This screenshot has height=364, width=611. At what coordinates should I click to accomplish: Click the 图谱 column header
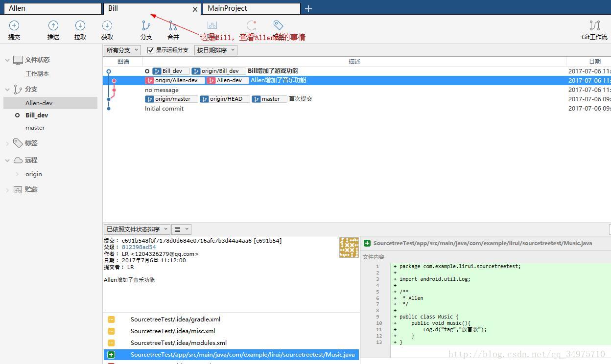[x=123, y=61]
